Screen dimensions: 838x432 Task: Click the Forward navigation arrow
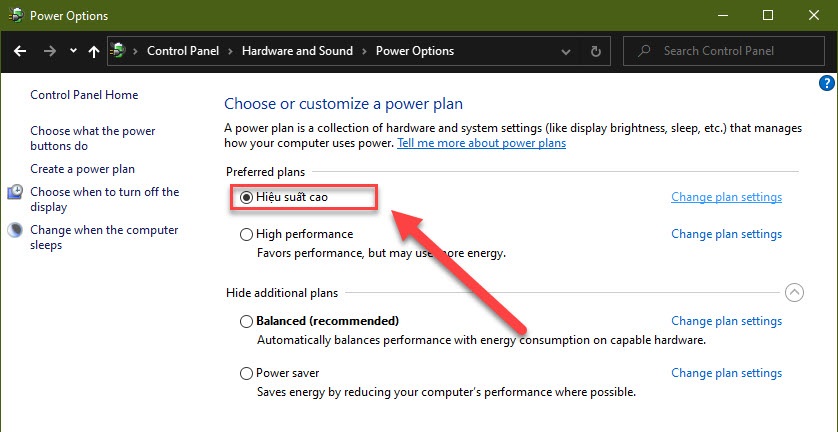[x=50, y=51]
